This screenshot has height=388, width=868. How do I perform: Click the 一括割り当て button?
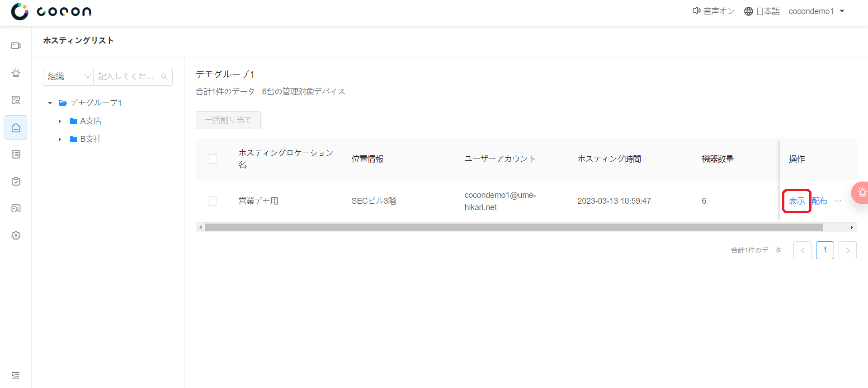click(228, 120)
